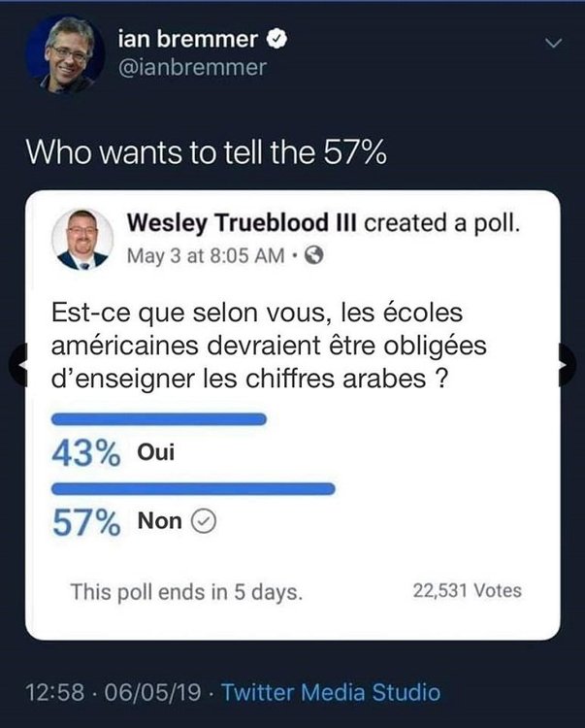
Task: Click the verified badge next to ian bremmer
Action: [x=276, y=41]
